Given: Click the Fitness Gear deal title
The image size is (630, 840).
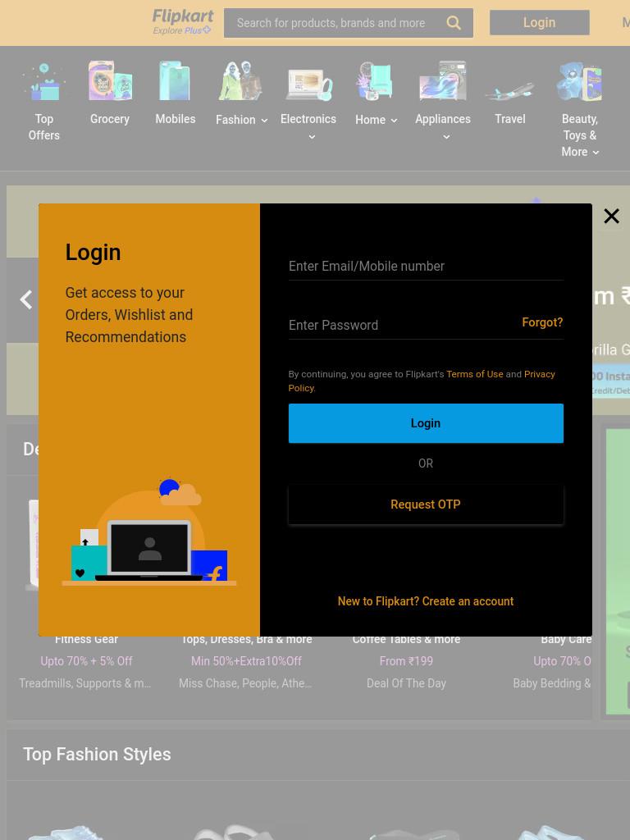Looking at the screenshot, I should (86, 639).
